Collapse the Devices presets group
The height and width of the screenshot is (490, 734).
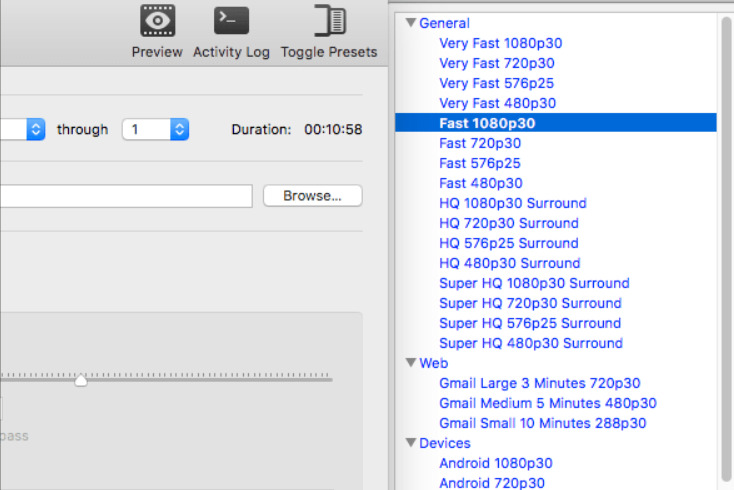pyautogui.click(x=411, y=443)
